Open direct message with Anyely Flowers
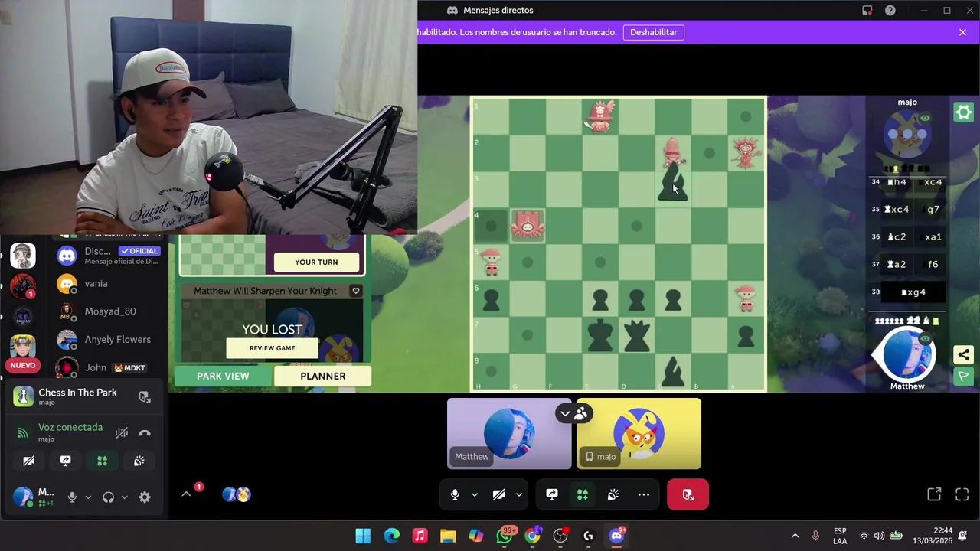 110,339
